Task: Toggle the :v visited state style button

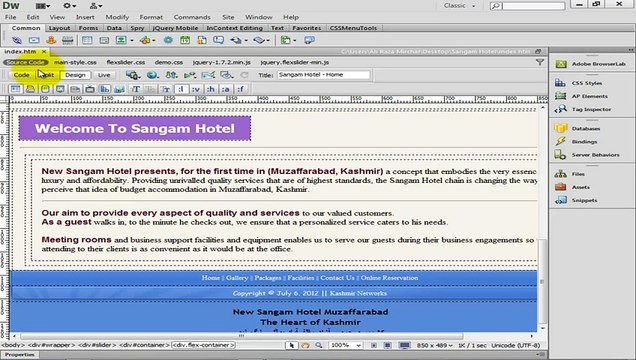Action: 196,89
